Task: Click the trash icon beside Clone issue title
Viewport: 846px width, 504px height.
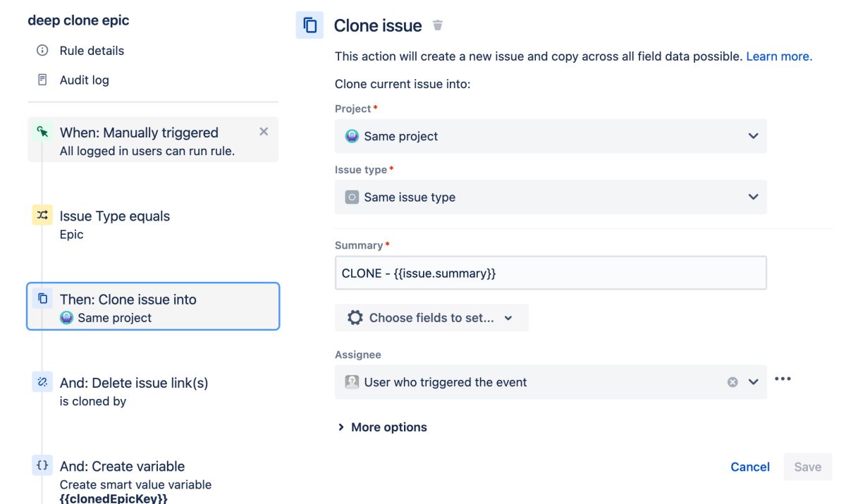Action: (x=438, y=25)
